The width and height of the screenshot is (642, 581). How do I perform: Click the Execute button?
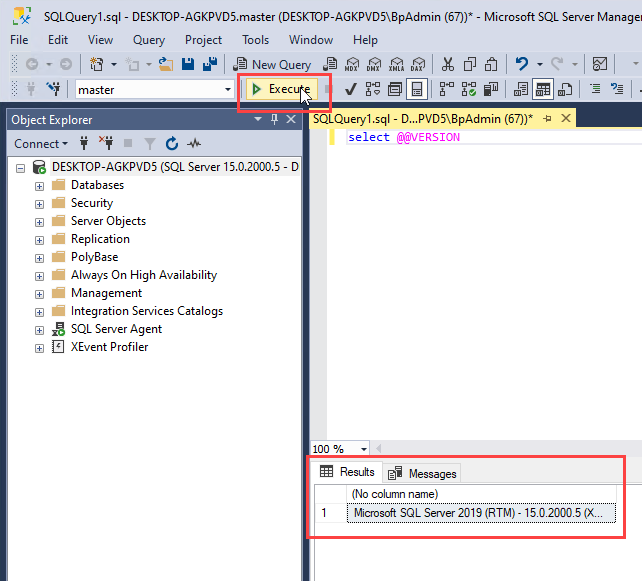click(282, 89)
